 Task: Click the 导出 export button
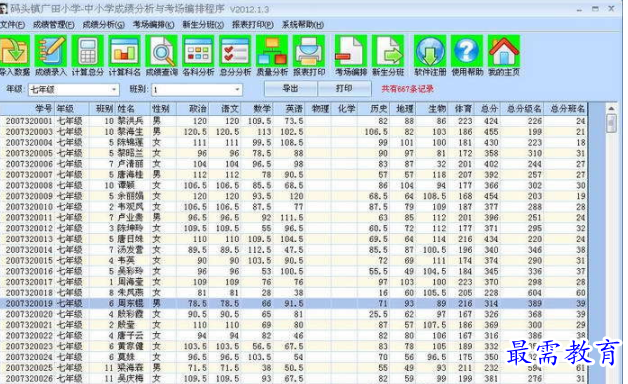tap(291, 88)
